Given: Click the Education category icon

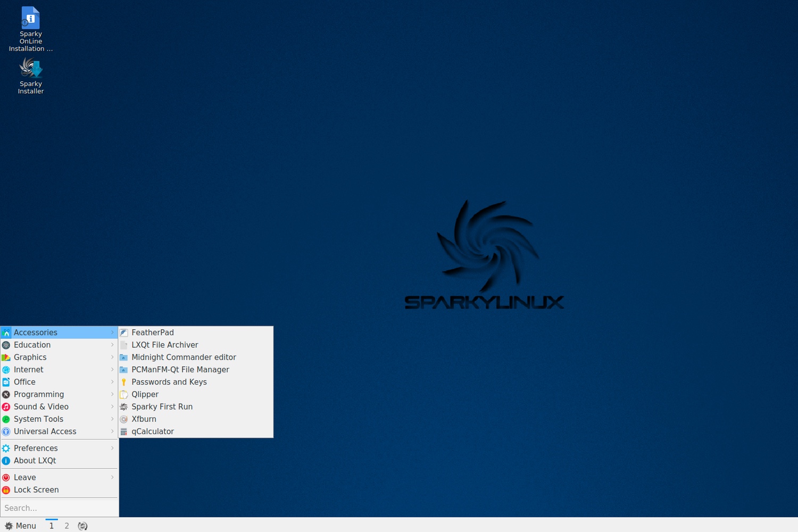Looking at the screenshot, I should 6,345.
